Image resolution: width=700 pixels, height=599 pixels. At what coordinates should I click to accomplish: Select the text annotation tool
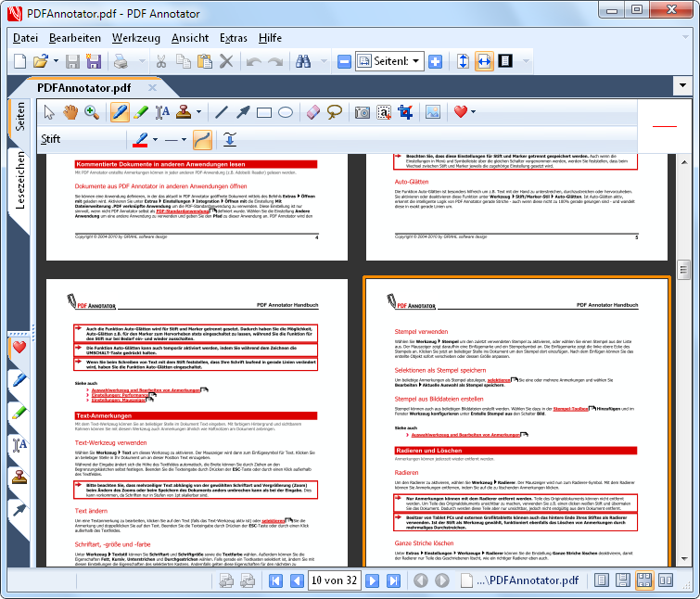(x=162, y=112)
